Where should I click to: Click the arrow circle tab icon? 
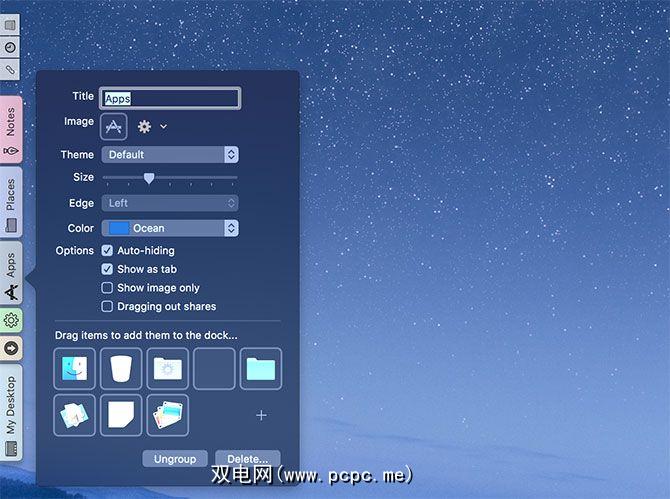pos(11,348)
